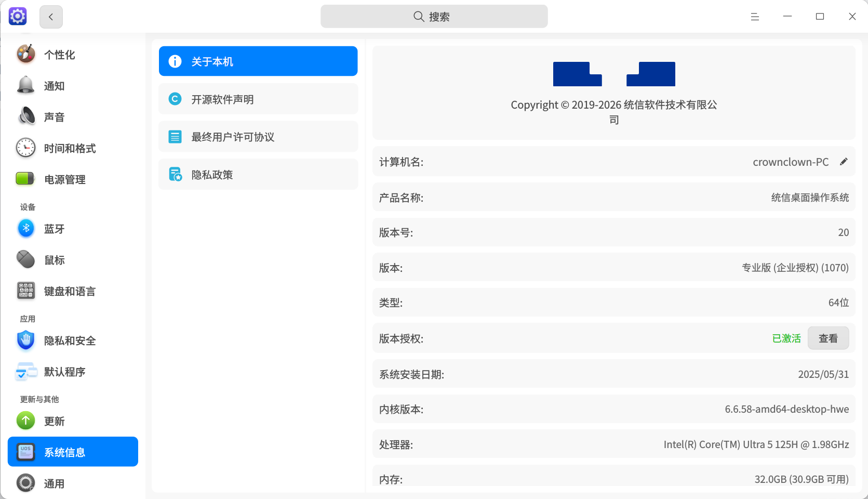Click kernel version 6.6.58-amd64-desktop-hwe

pos(786,409)
